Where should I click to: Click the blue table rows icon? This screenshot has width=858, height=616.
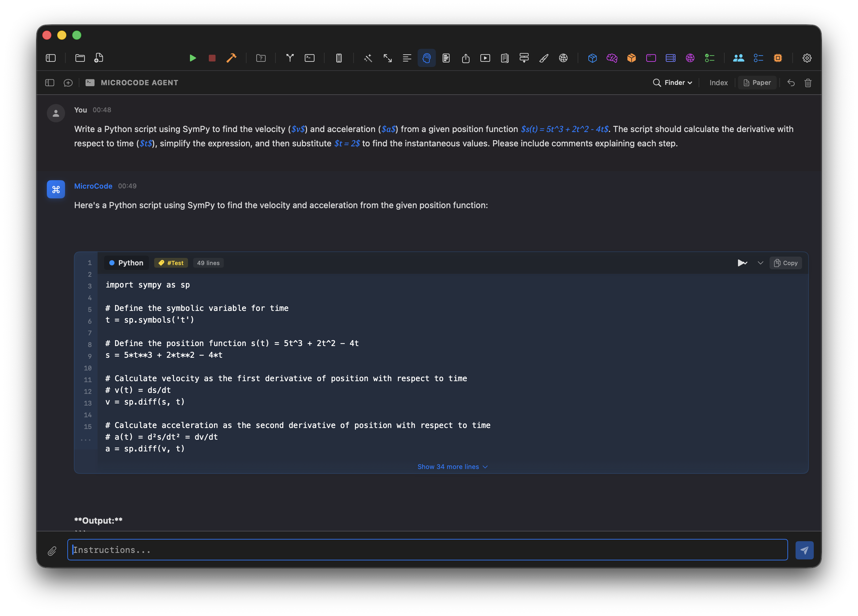(670, 58)
